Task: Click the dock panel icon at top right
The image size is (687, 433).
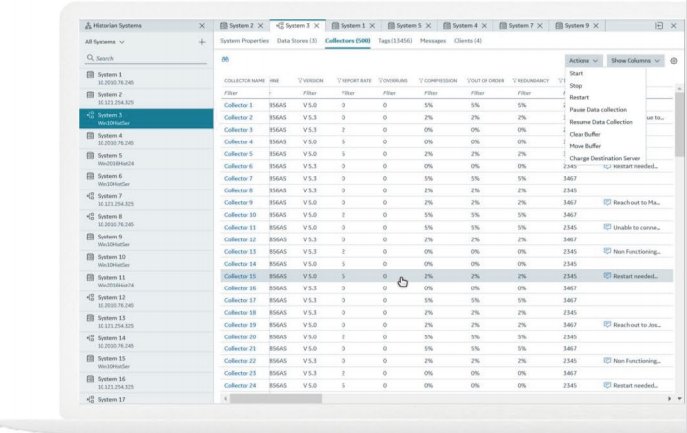Action: click(x=659, y=26)
